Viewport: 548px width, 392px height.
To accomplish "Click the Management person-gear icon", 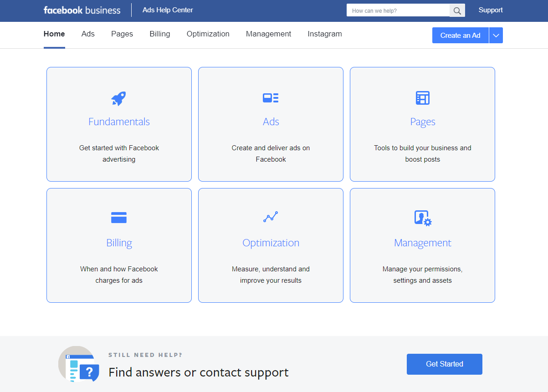I will [x=423, y=218].
